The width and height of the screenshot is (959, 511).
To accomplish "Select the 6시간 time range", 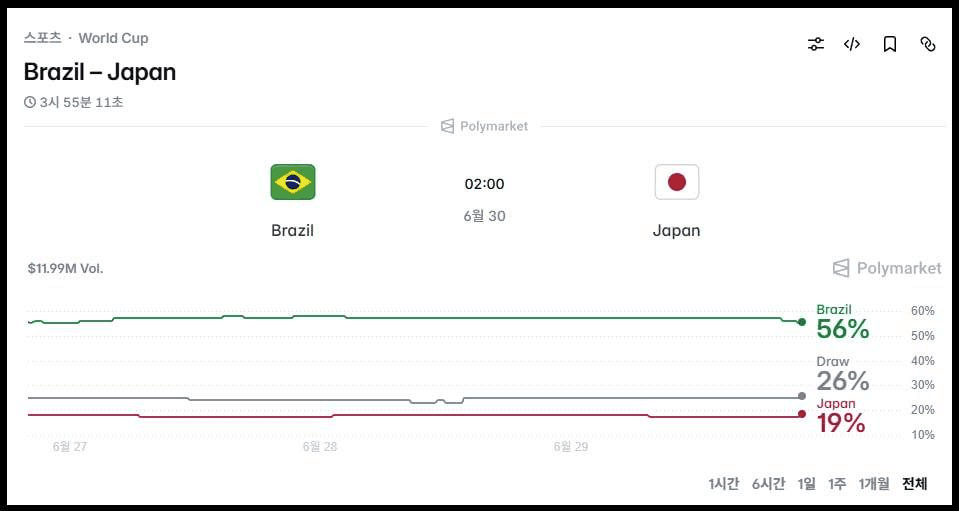I will click(768, 483).
